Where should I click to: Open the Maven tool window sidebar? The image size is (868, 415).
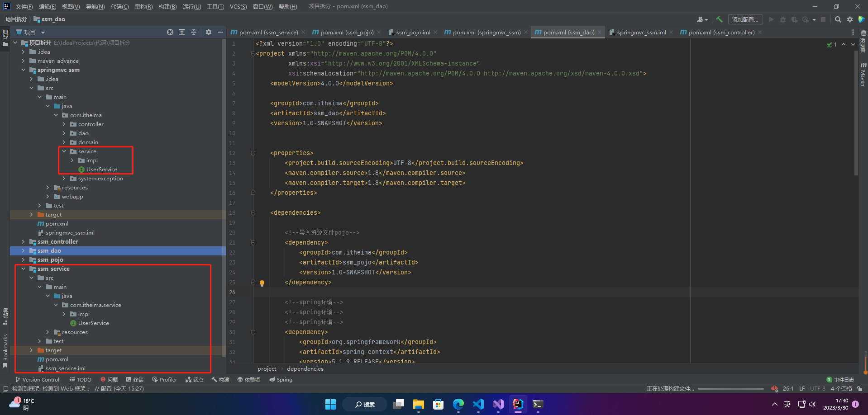863,75
